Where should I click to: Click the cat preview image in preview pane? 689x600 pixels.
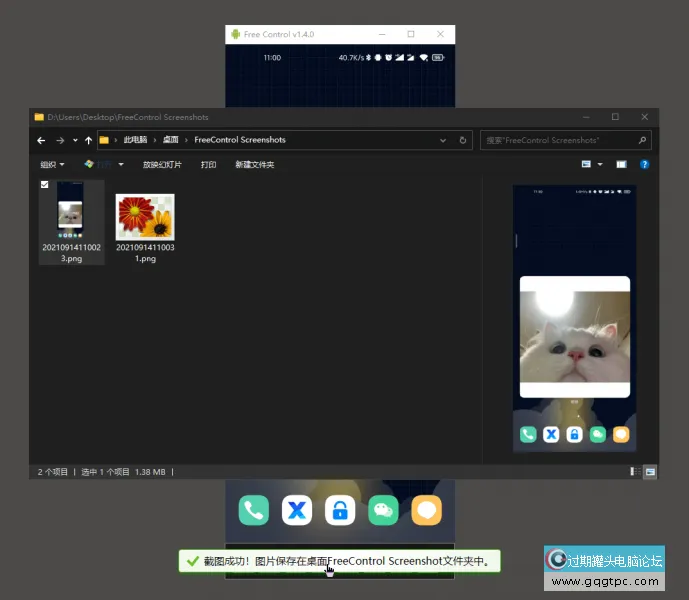tap(575, 337)
